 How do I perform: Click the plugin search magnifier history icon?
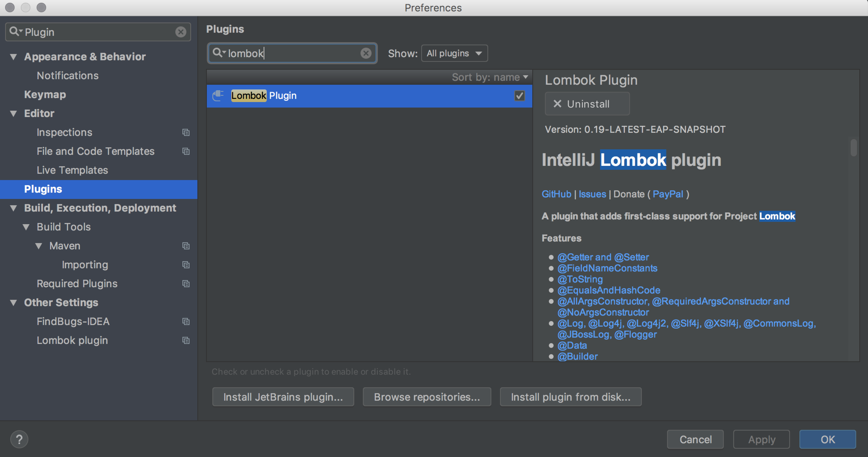click(219, 53)
